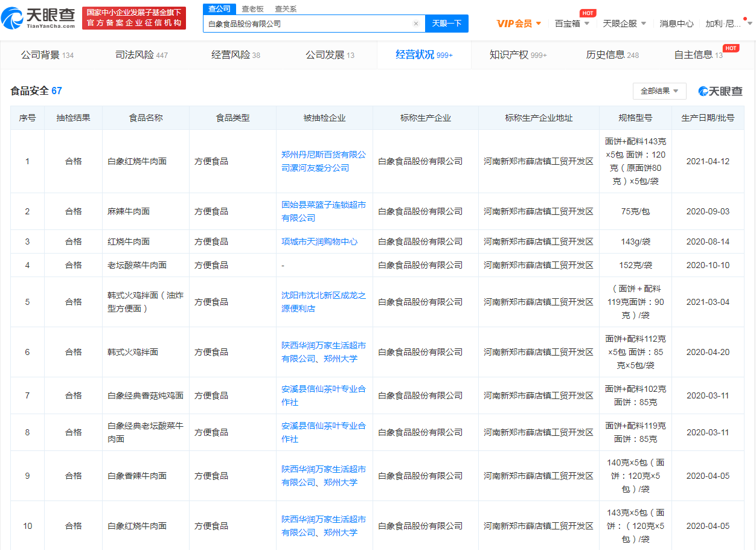Switch to the 经营状况 tab
This screenshot has height=550, width=756.
424,55
